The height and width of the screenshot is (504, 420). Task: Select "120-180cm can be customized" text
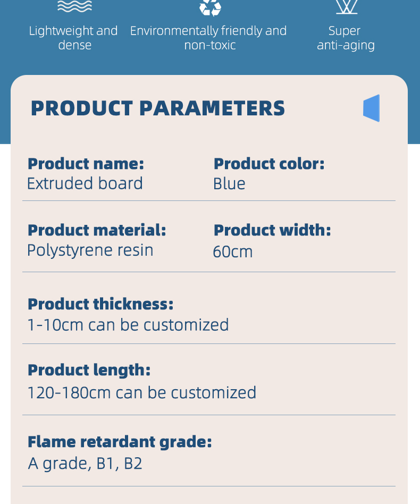tap(142, 393)
